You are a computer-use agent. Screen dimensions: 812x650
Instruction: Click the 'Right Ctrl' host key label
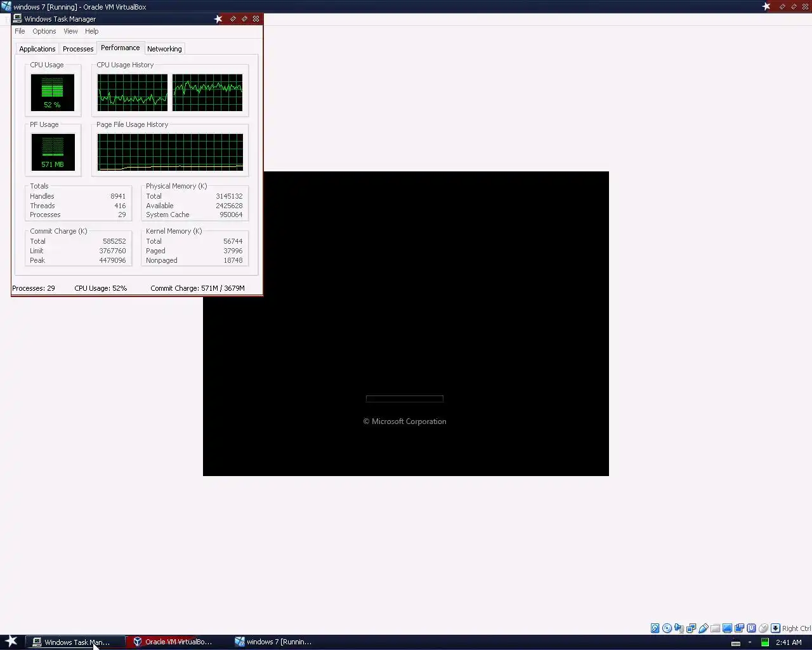pos(796,628)
